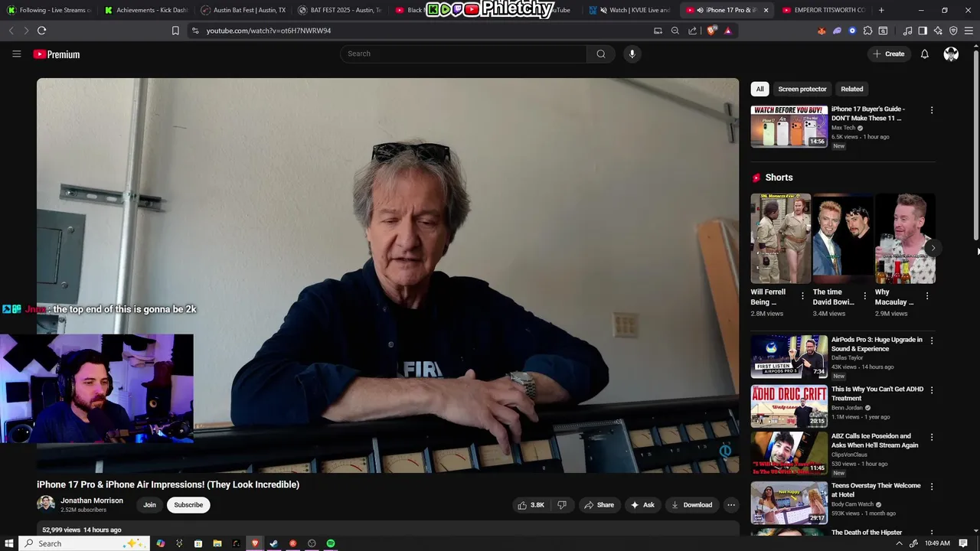Select the Screen protector filter chip
The image size is (980, 551).
802,89
